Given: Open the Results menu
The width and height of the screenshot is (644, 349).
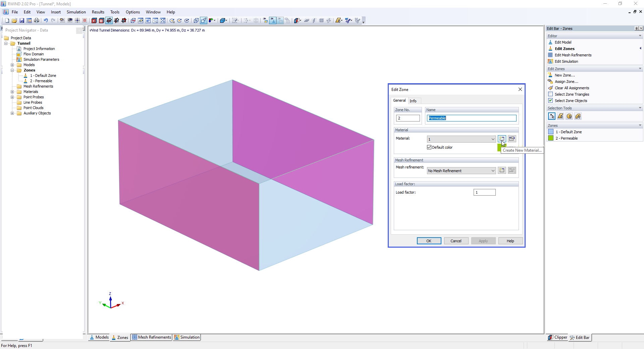Looking at the screenshot, I should point(98,12).
